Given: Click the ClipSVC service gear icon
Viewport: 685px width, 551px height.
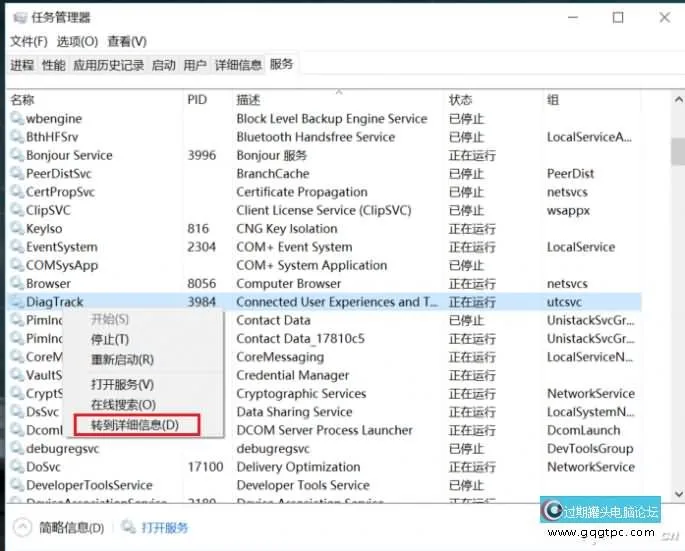Looking at the screenshot, I should click(x=17, y=210).
